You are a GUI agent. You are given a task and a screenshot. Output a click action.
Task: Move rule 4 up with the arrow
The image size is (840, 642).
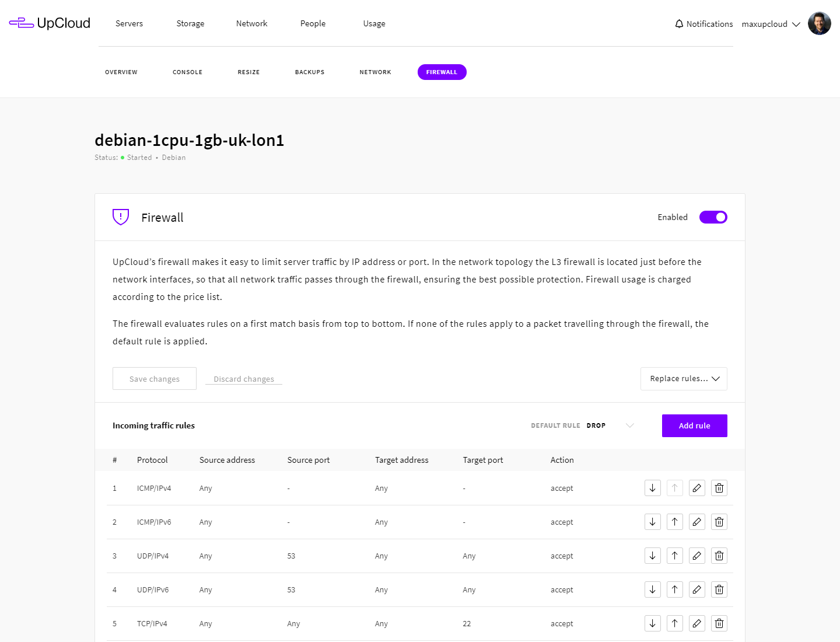coord(674,589)
